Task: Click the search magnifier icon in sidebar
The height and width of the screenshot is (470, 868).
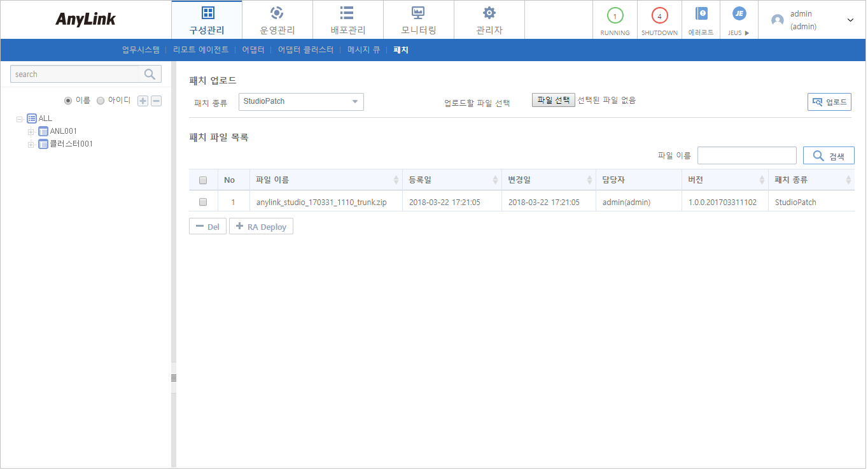Action: (x=150, y=75)
